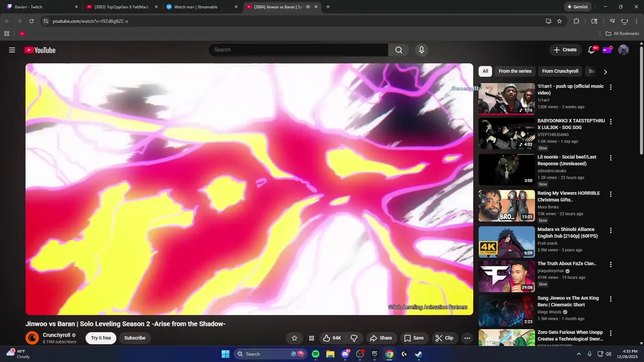
Task: Click the Create button
Action: (x=565, y=50)
